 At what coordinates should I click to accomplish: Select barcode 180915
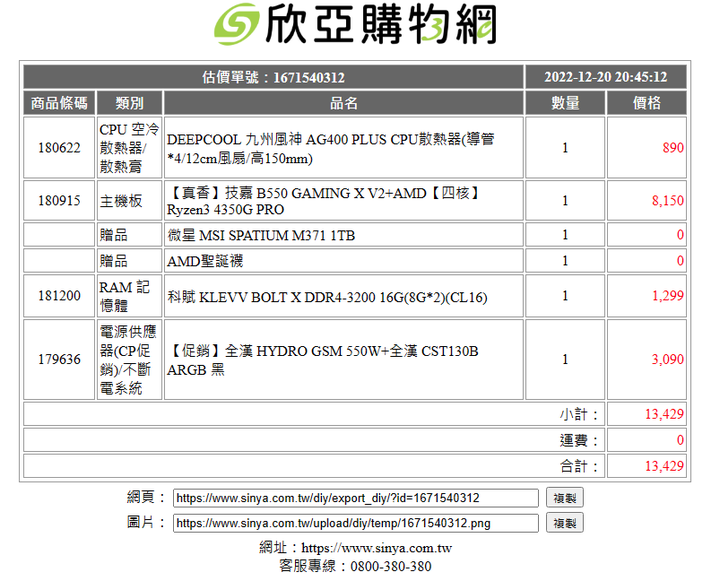[59, 201]
